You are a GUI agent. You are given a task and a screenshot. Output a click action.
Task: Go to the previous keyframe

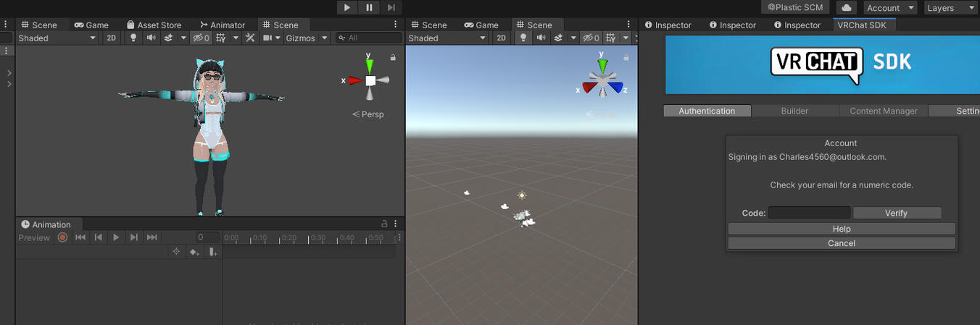(x=99, y=237)
